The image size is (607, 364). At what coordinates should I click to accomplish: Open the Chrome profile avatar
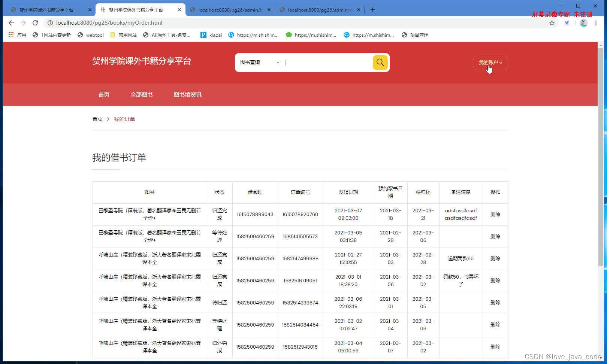click(583, 23)
